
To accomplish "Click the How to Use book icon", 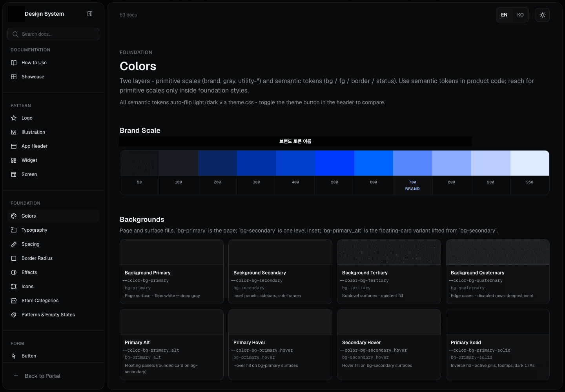I will [x=14, y=63].
